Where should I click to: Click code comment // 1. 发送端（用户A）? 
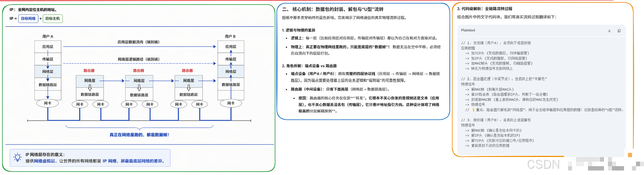496,43
